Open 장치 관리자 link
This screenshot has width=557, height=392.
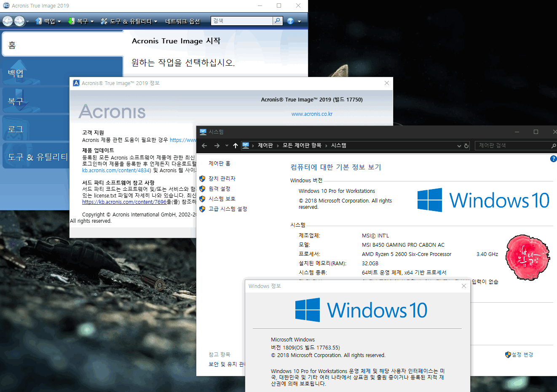click(222, 179)
